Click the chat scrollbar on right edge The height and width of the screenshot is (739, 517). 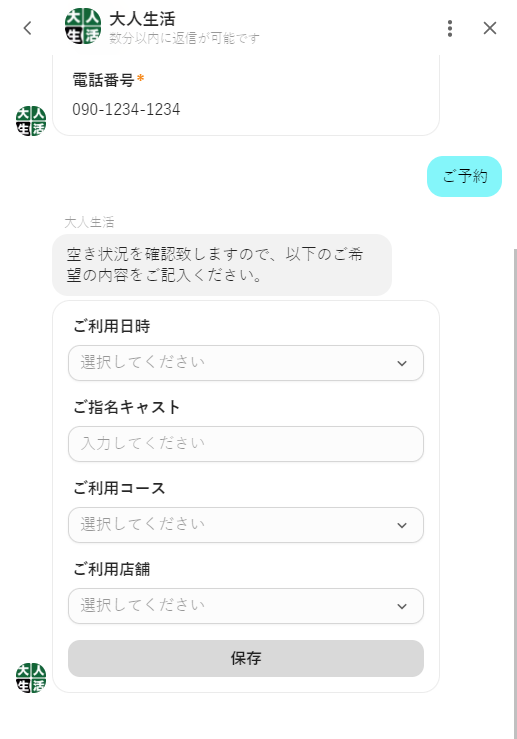515,490
